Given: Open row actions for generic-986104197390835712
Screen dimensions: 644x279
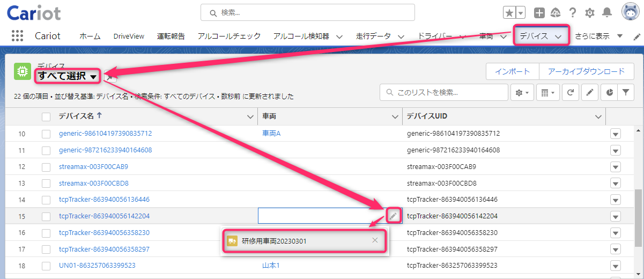Looking at the screenshot, I should (x=616, y=134).
